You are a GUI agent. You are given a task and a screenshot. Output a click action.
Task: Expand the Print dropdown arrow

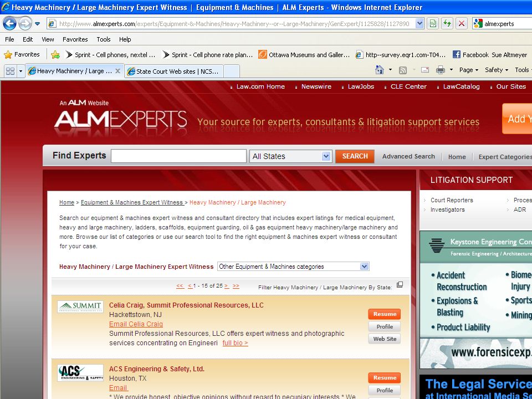coord(451,70)
